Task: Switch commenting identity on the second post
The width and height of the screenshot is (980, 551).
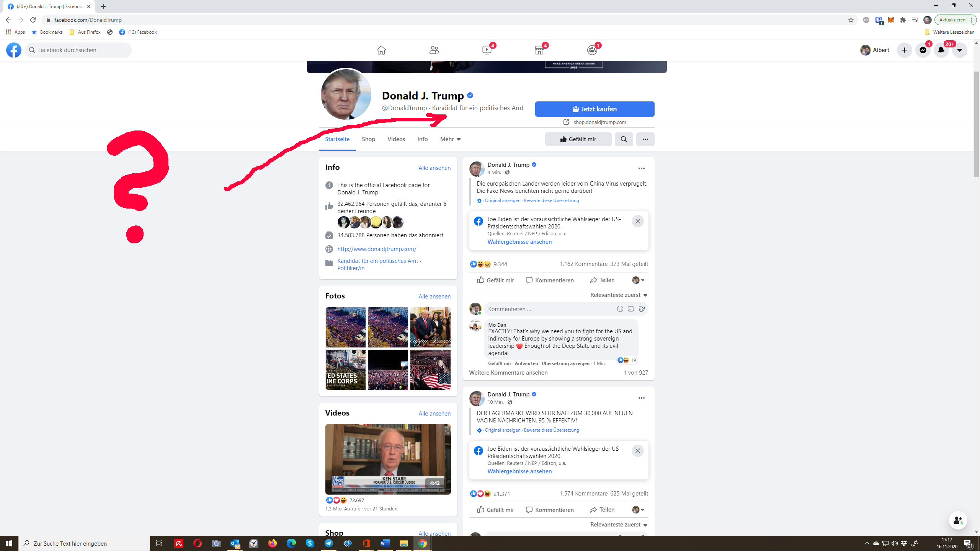Action: point(638,510)
